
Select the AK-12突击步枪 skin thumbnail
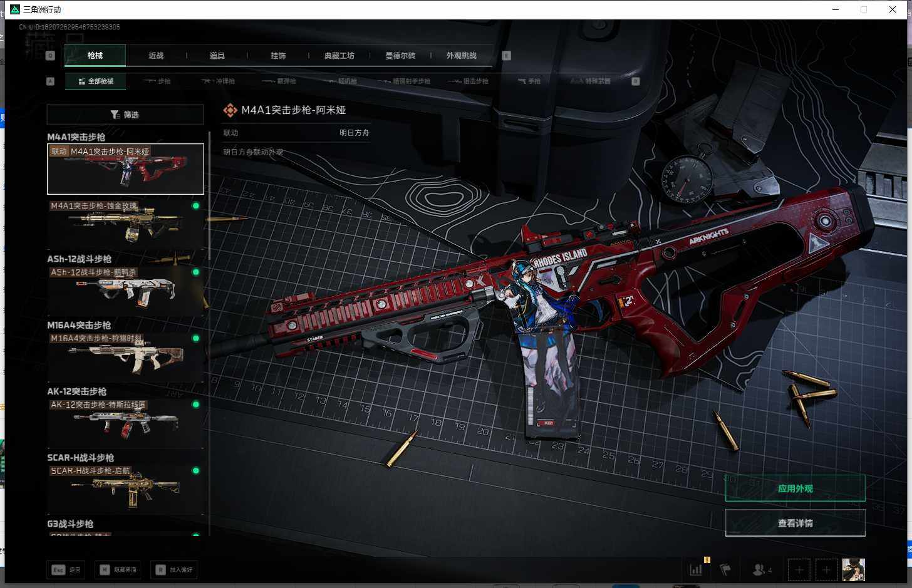coord(125,423)
